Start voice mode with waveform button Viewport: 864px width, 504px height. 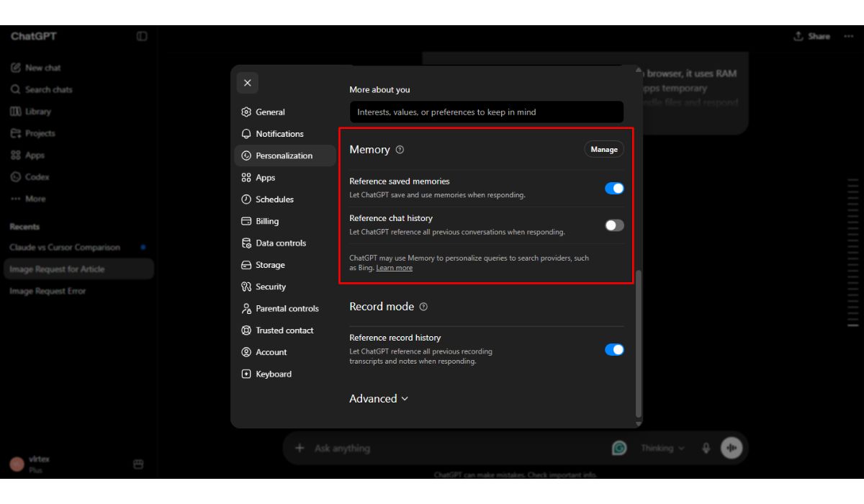pyautogui.click(x=732, y=448)
